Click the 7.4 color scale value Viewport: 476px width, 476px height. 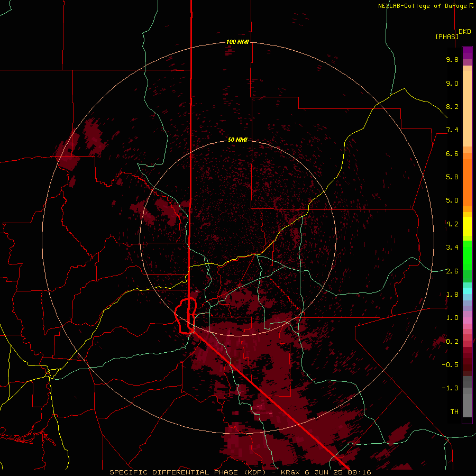pyautogui.click(x=452, y=130)
